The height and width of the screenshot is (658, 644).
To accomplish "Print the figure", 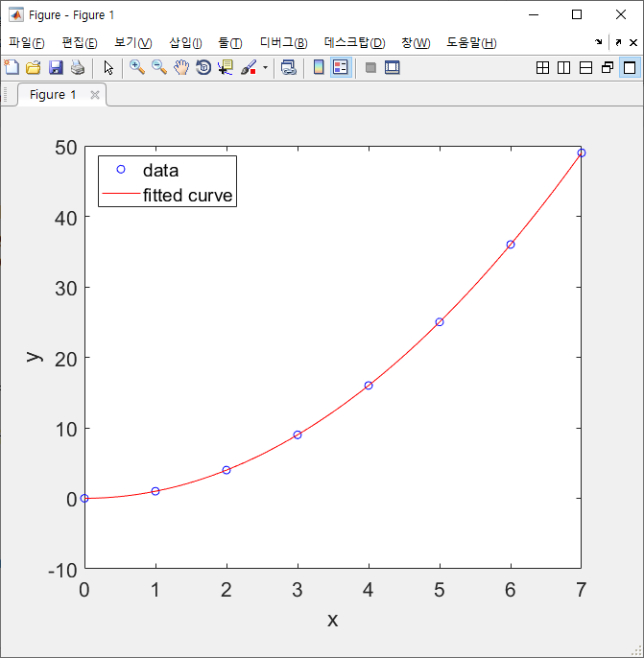I will pyautogui.click(x=77, y=67).
